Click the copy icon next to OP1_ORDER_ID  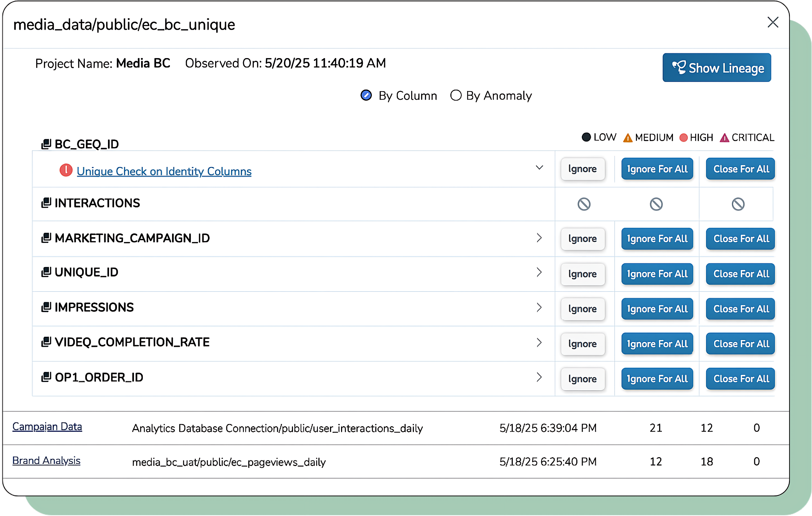46,377
